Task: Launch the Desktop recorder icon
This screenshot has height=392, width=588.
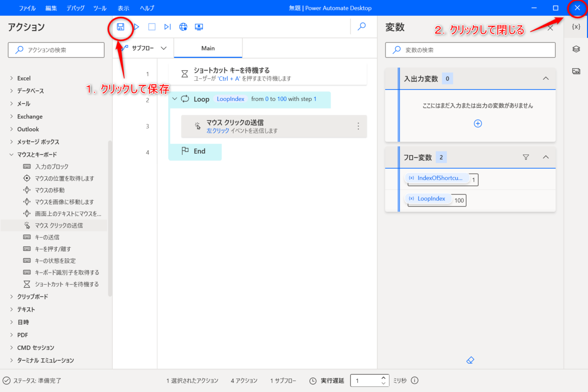Action: pos(198,27)
